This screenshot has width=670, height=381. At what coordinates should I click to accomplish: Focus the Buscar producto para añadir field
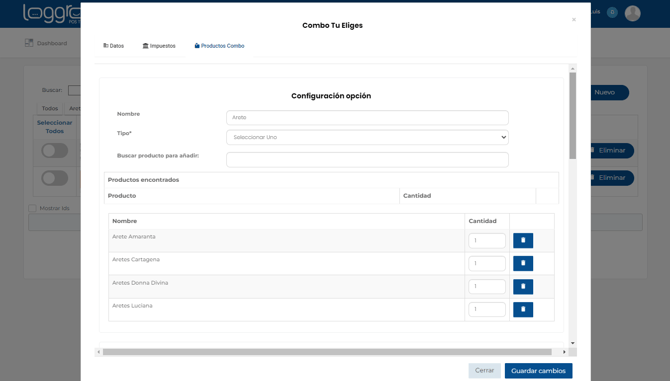point(367,160)
